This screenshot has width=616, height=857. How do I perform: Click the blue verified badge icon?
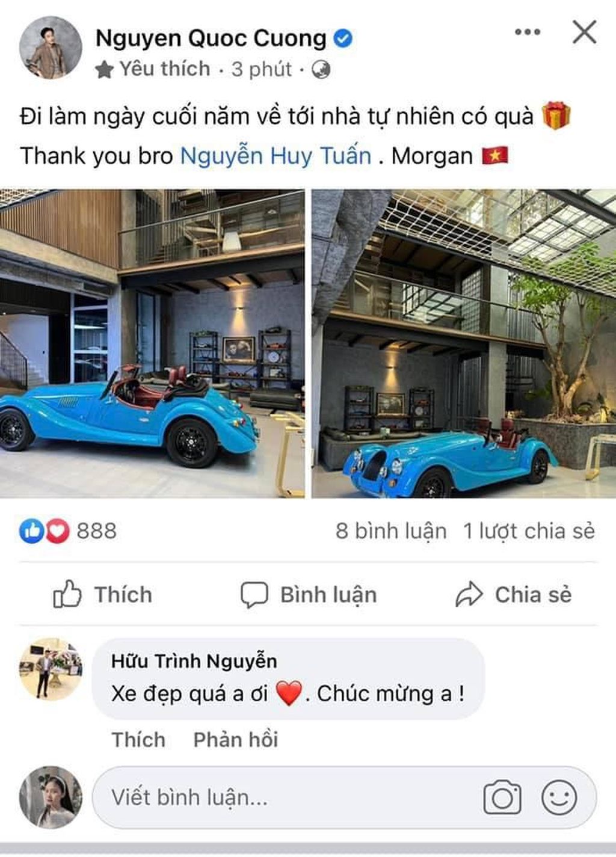coord(343,39)
